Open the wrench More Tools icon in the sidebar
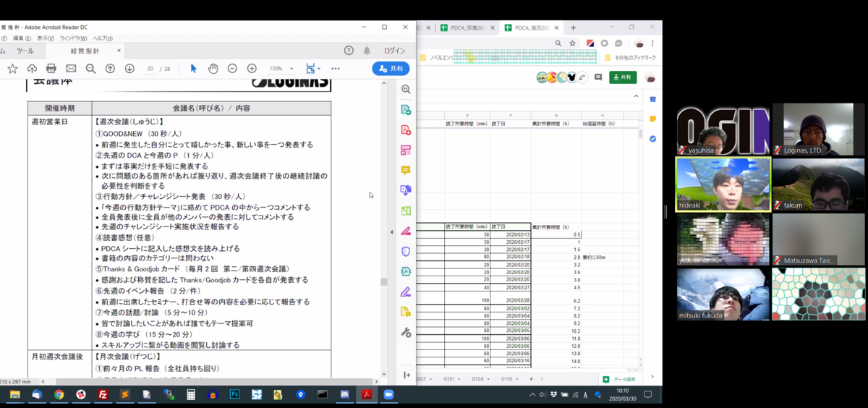The width and height of the screenshot is (868, 408). 406,333
